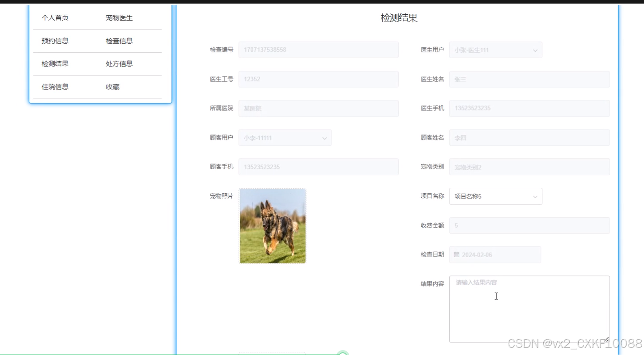Click the resize handle of 结果内容 textarea
Screen dimensions: 644x355
(606, 339)
